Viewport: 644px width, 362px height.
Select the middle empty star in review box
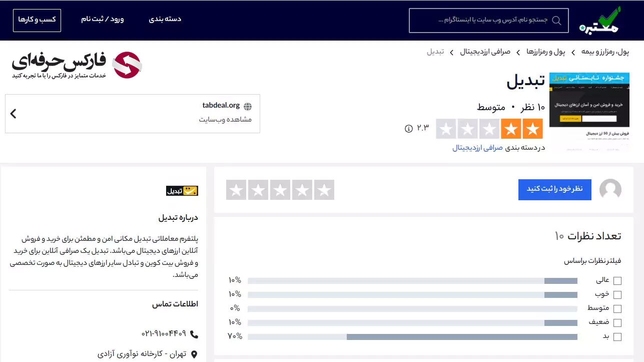[280, 190]
